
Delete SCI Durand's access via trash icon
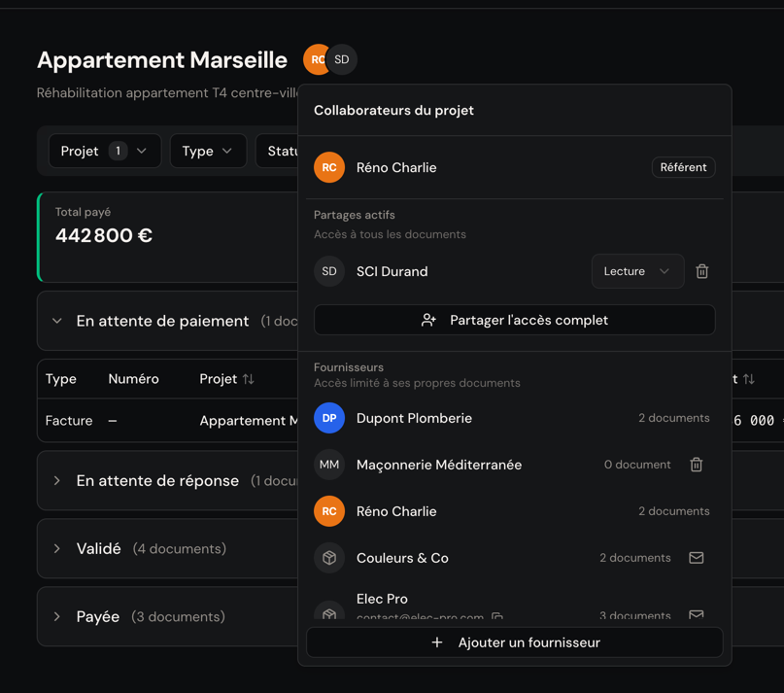coord(701,271)
